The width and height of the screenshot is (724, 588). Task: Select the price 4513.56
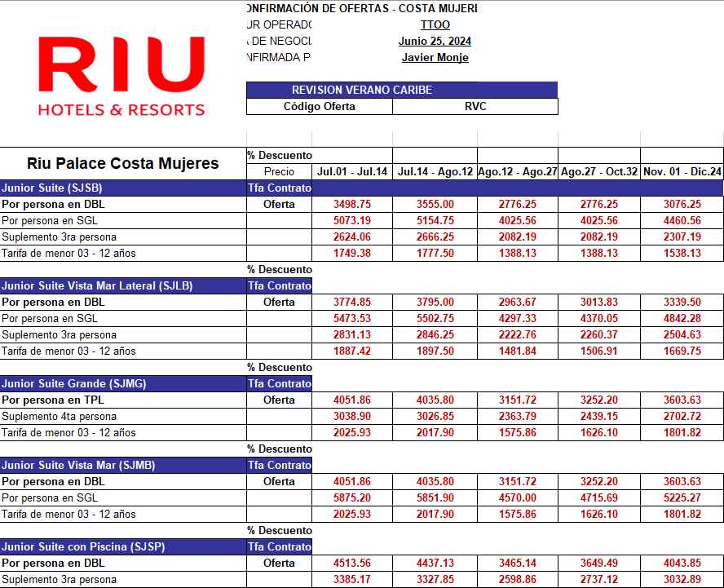click(352, 563)
